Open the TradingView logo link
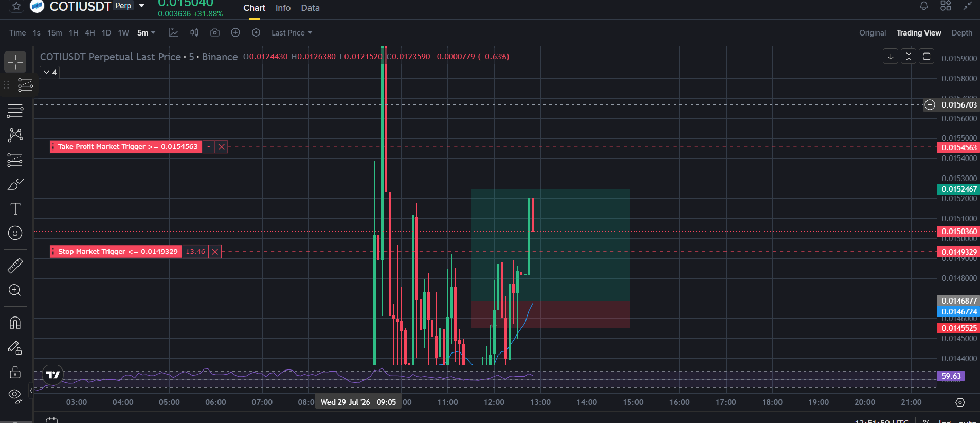The image size is (980, 423). click(x=53, y=375)
